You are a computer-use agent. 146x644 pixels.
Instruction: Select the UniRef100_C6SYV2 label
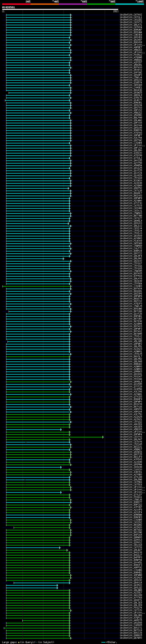click(131, 437)
